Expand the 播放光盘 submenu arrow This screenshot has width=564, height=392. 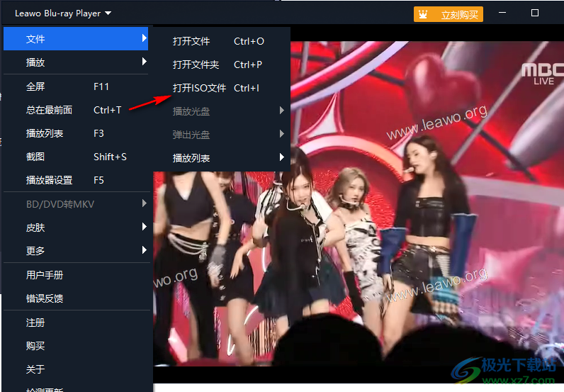tap(282, 111)
